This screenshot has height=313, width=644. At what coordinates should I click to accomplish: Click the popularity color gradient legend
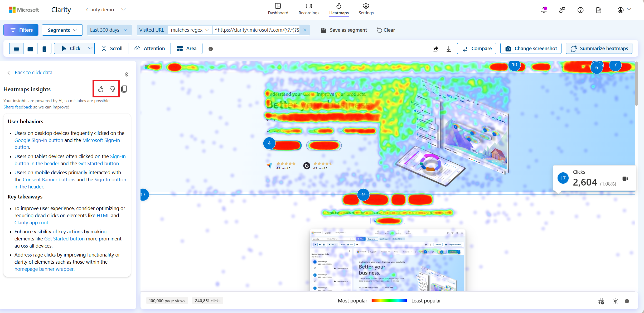389,301
